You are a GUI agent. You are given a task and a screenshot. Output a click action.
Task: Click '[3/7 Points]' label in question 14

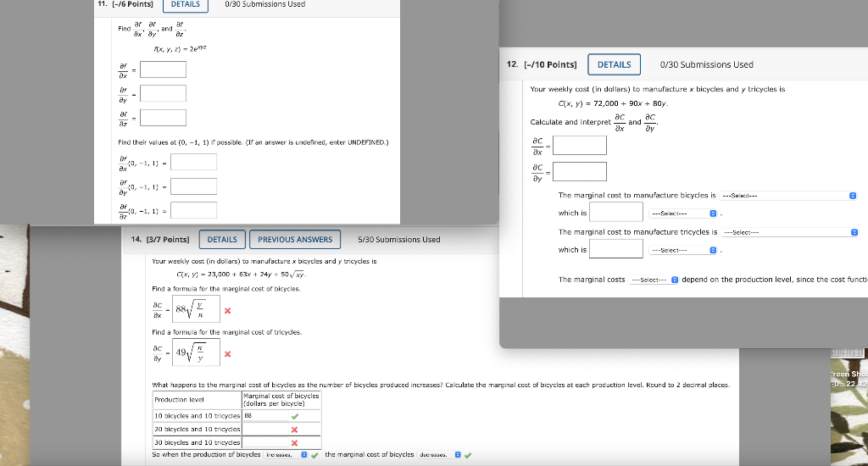[x=168, y=240]
